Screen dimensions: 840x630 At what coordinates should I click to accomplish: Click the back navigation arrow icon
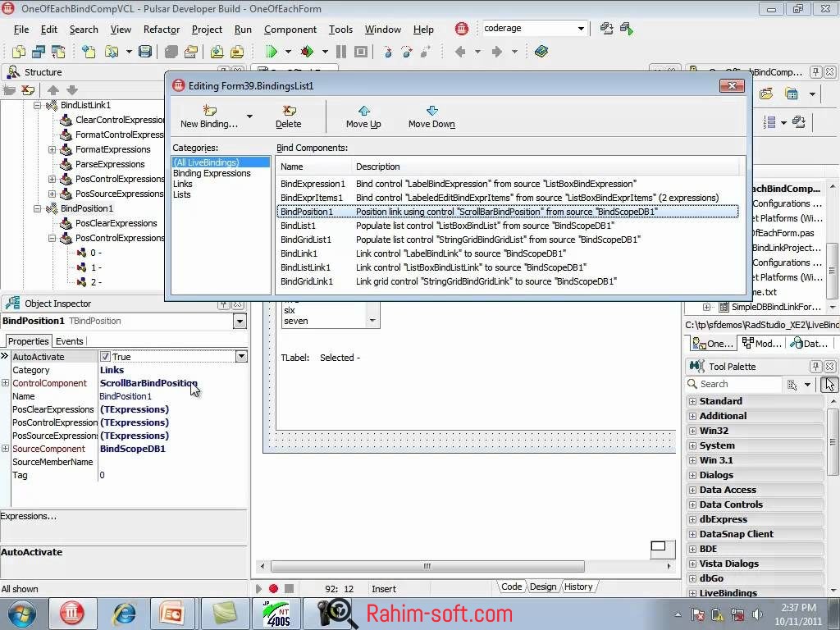click(x=460, y=52)
